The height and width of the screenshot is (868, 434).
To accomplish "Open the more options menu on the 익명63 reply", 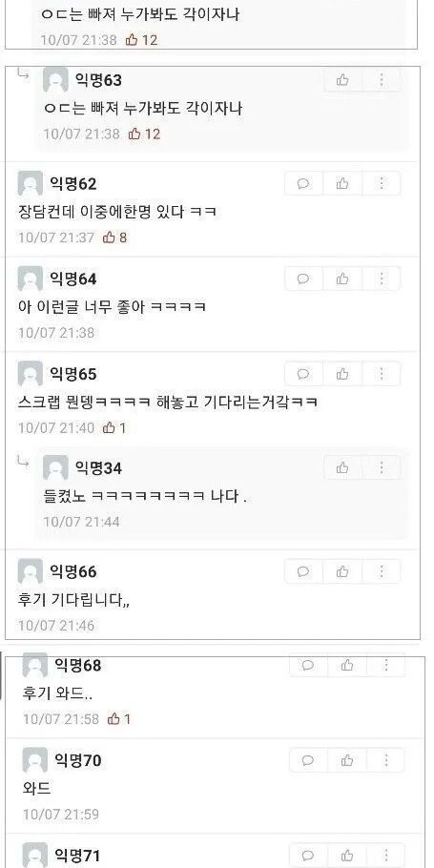I will [382, 81].
